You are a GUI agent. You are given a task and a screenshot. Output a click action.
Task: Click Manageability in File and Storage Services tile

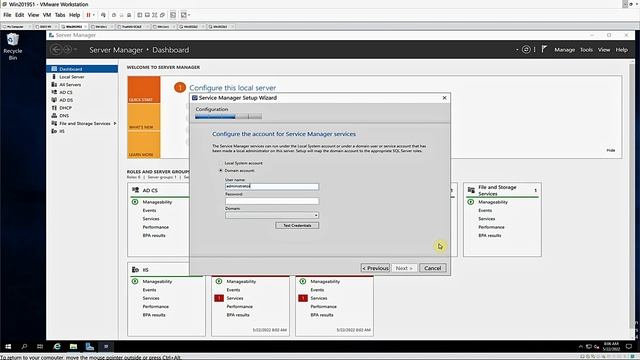click(493, 202)
